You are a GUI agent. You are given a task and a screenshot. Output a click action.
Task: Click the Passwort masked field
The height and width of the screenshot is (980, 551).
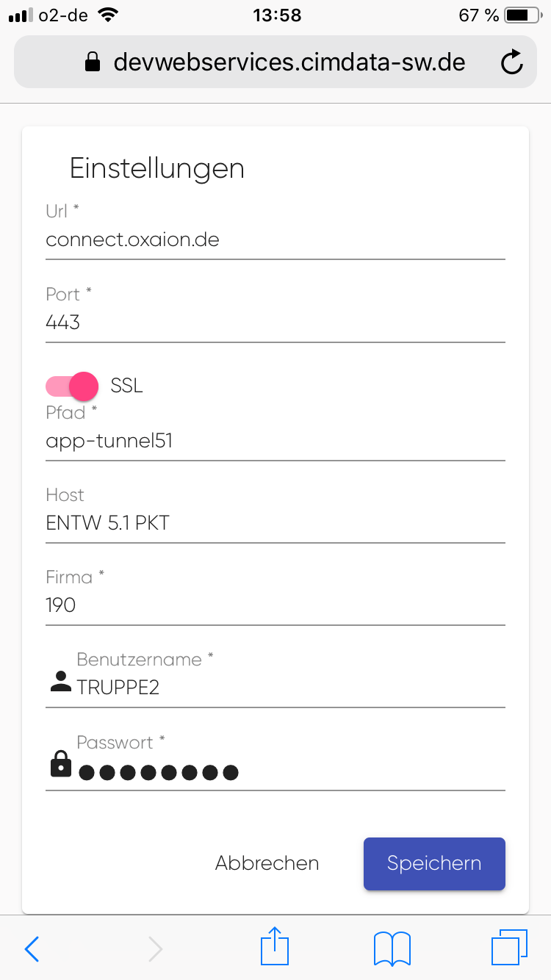point(289,771)
